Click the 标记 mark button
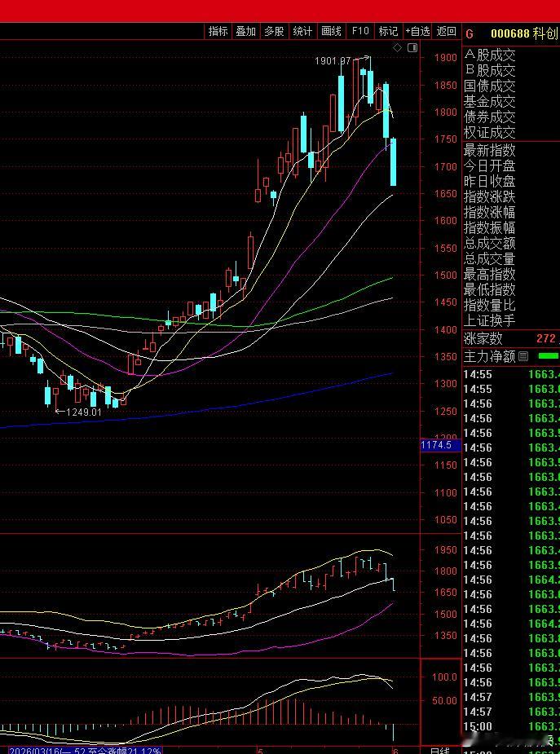The height and width of the screenshot is (754, 560). [388, 31]
